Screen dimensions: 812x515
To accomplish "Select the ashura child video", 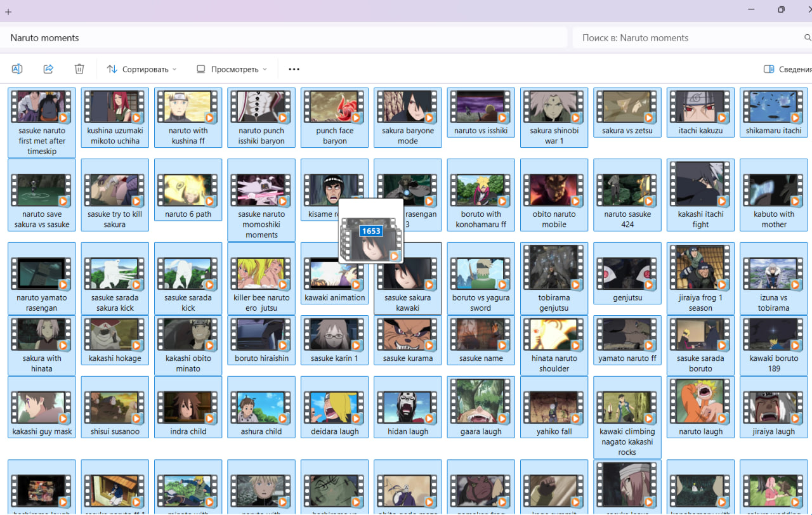I will (261, 407).
